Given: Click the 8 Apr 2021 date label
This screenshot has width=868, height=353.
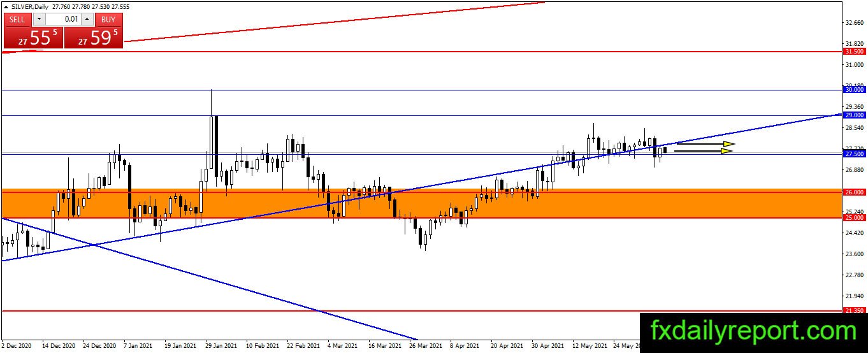Looking at the screenshot, I should 465,346.
